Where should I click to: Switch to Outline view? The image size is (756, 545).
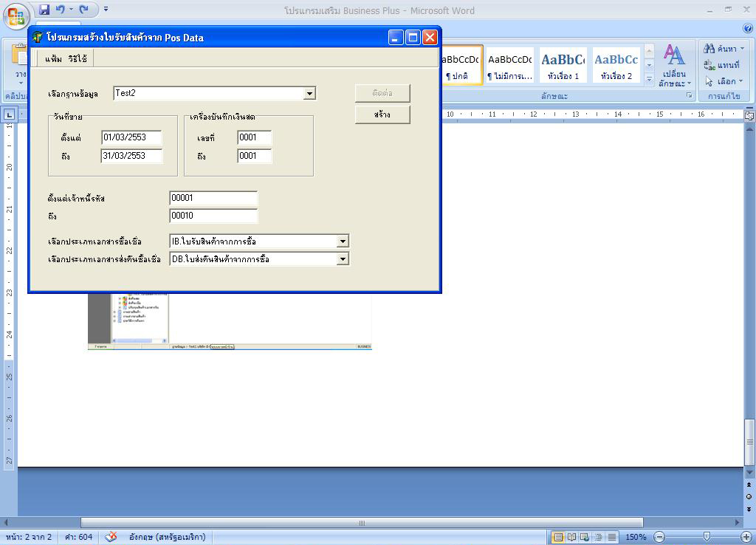click(598, 537)
